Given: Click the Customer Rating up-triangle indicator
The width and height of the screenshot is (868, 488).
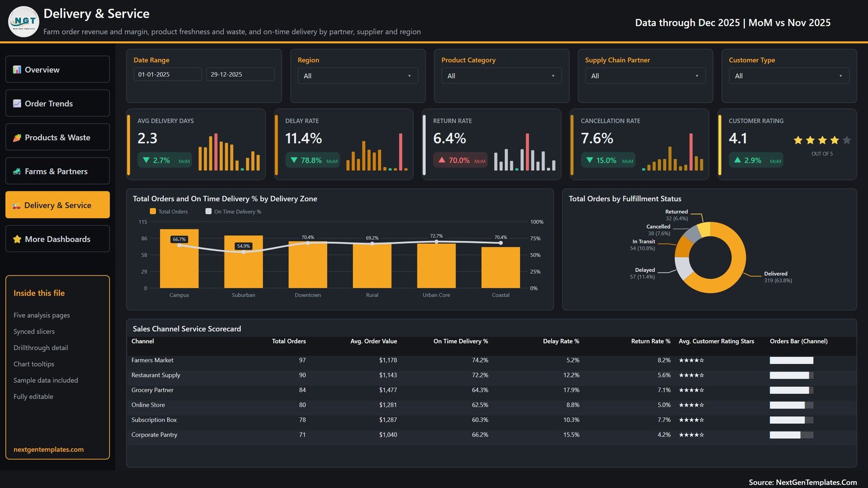Looking at the screenshot, I should pos(737,160).
